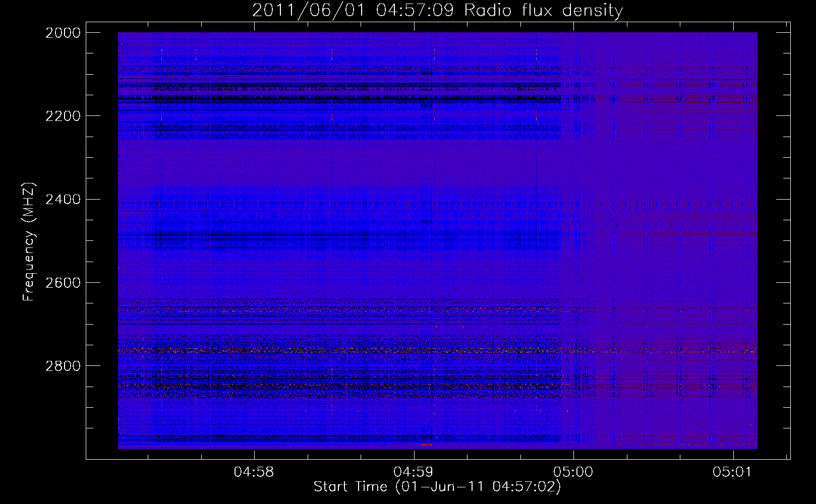Select the 2200 frequency axis label
This screenshot has width=816, height=504.
[63, 116]
